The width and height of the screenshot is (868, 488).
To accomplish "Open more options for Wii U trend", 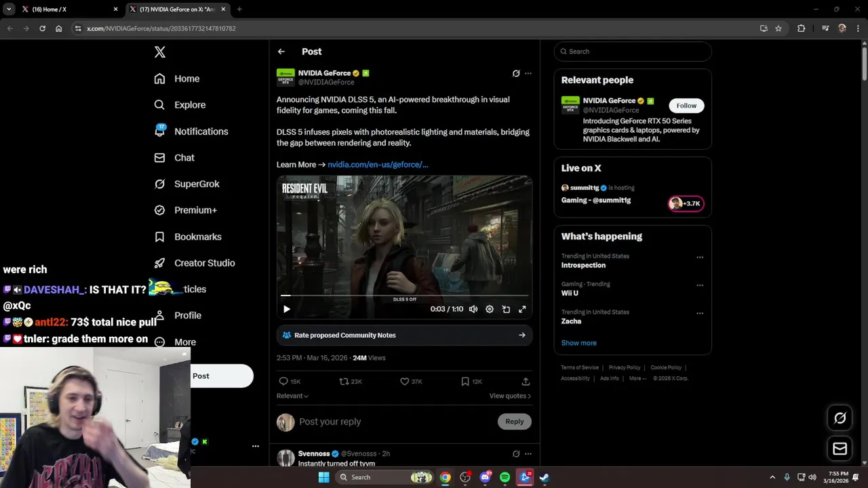I will pos(700,285).
